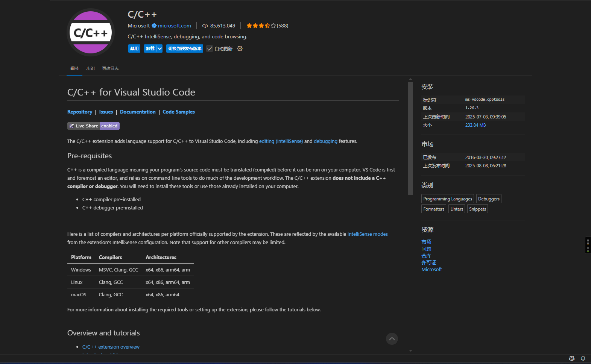Screen dimensions: 591x364
Task: Open the Marketplace (市场) resource link
Action: click(426, 242)
